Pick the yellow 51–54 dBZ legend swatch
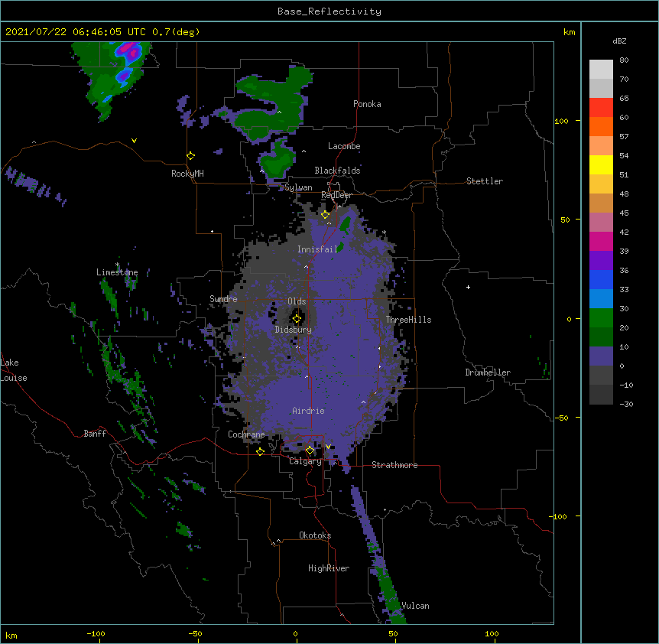This screenshot has width=659, height=644. tap(601, 165)
